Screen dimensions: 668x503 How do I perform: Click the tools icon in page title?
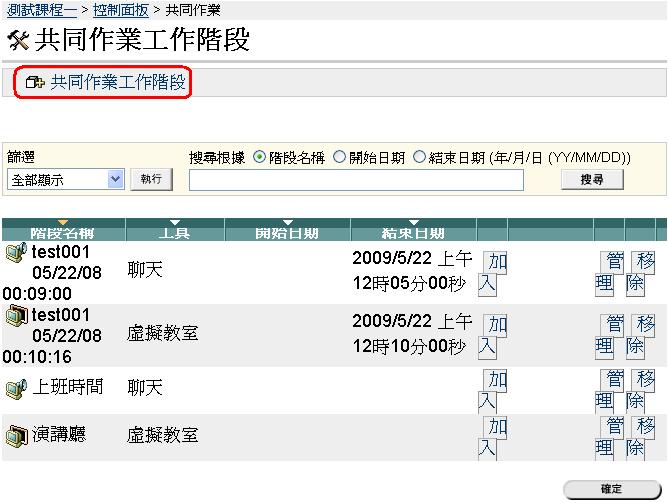(17, 41)
